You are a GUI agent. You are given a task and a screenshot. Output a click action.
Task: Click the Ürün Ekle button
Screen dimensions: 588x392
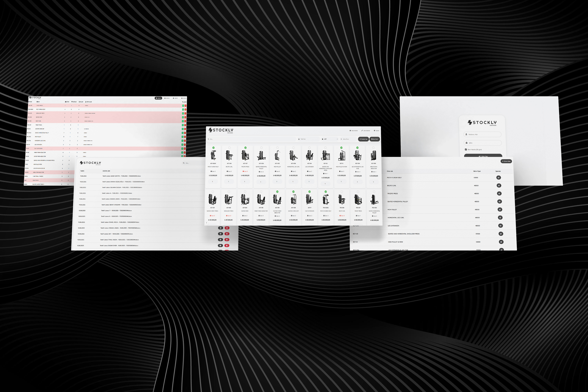pos(506,161)
